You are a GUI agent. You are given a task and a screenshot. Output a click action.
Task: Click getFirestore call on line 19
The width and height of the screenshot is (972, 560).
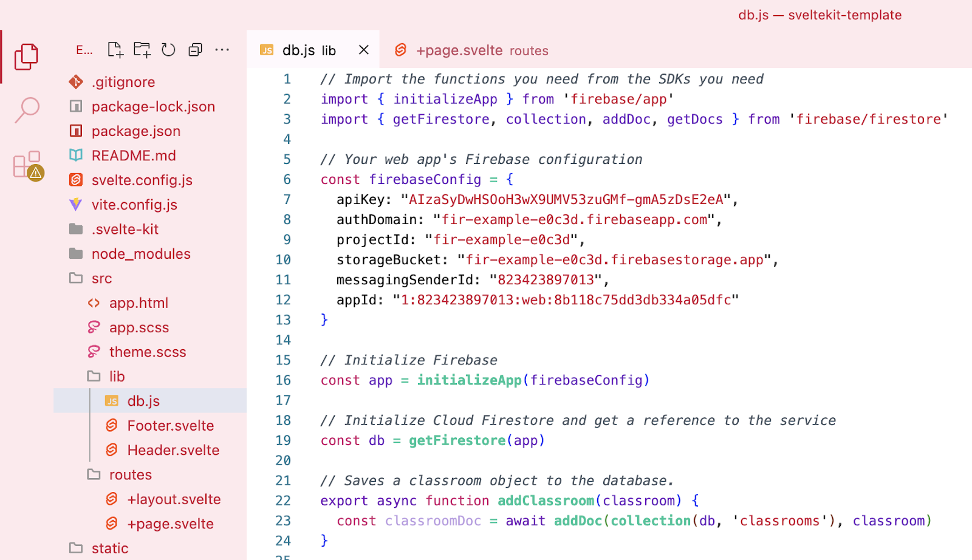pos(457,440)
